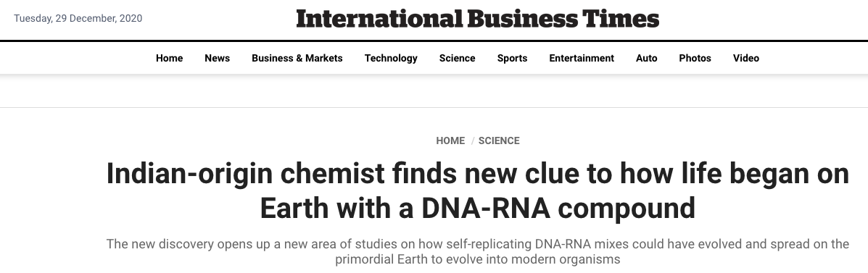Open the Photos section
Screen dimensions: 868x273
pos(695,58)
